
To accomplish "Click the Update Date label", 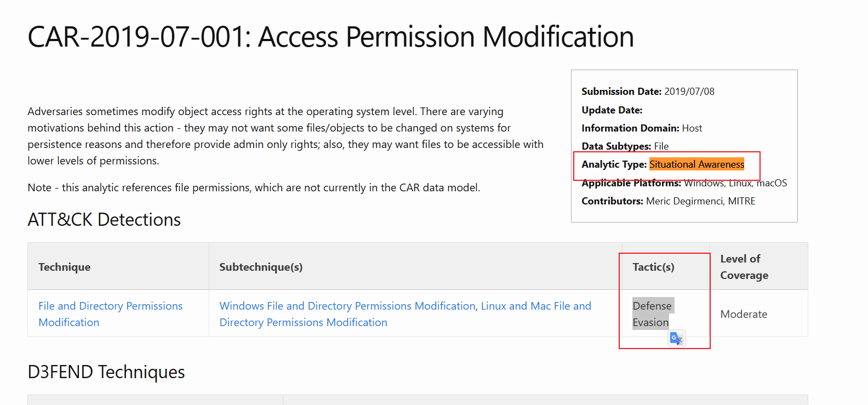I will (612, 110).
